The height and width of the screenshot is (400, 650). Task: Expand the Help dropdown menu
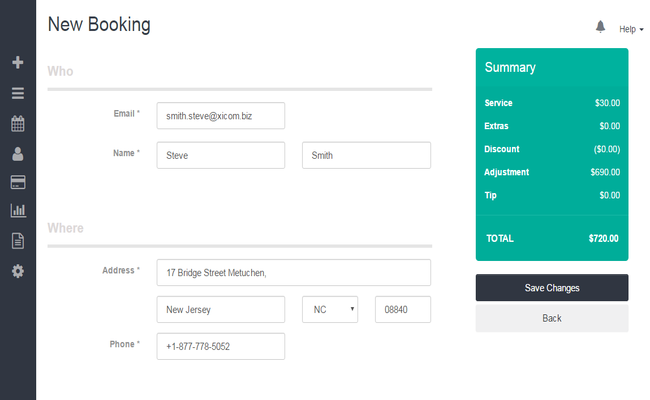click(631, 29)
